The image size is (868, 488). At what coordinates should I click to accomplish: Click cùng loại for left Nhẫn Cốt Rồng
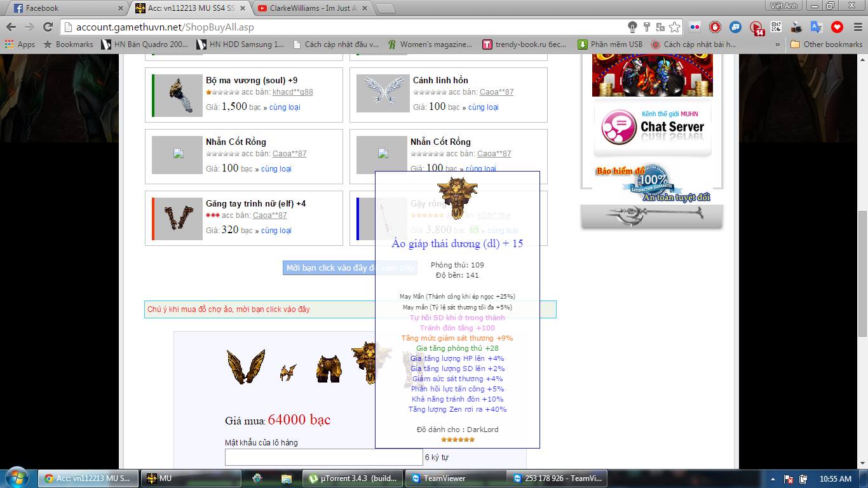[x=276, y=169]
